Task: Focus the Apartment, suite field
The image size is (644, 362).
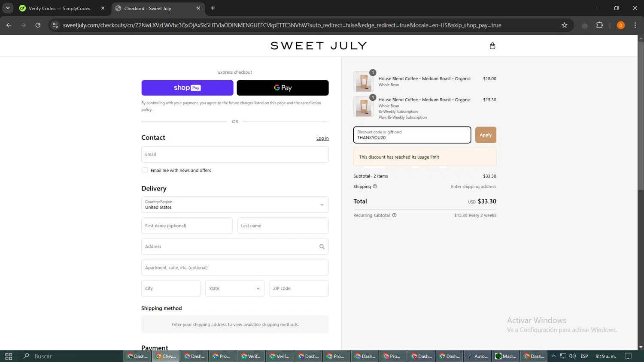Action: [x=235, y=267]
